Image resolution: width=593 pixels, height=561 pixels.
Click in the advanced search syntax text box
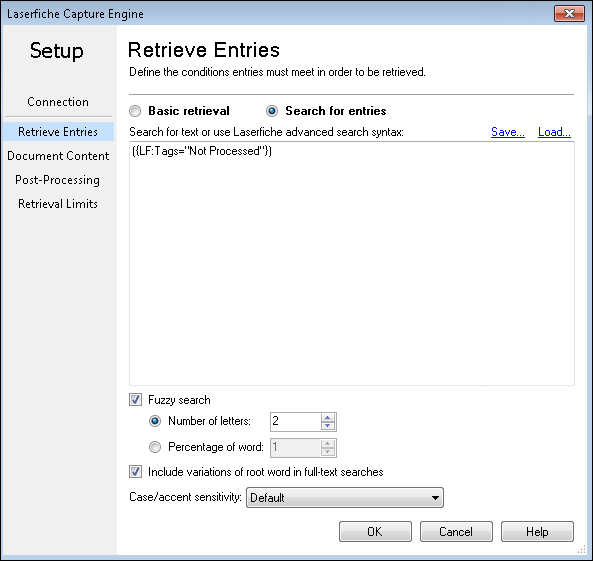[352, 264]
